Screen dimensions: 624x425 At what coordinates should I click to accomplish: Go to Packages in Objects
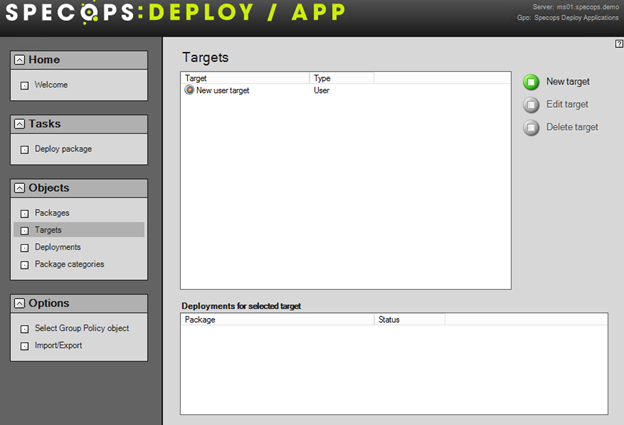(52, 213)
